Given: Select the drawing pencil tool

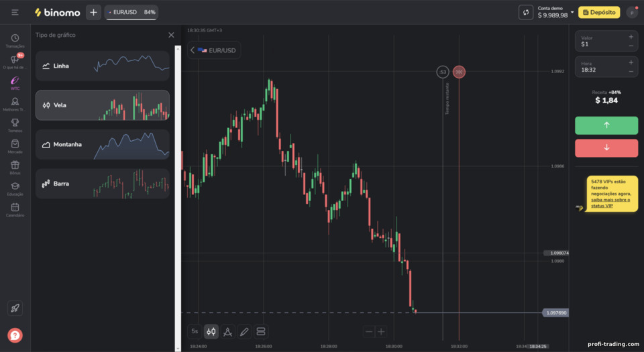Looking at the screenshot, I should click(244, 331).
